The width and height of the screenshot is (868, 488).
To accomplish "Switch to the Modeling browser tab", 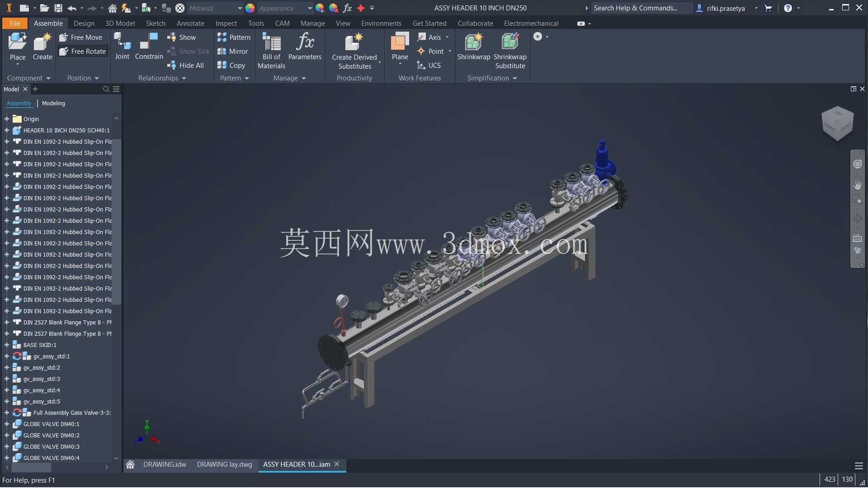I will (53, 103).
